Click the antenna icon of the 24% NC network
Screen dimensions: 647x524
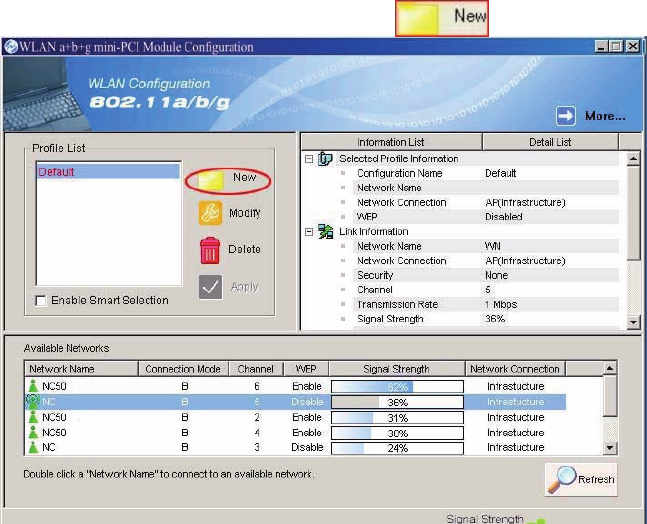coord(33,447)
